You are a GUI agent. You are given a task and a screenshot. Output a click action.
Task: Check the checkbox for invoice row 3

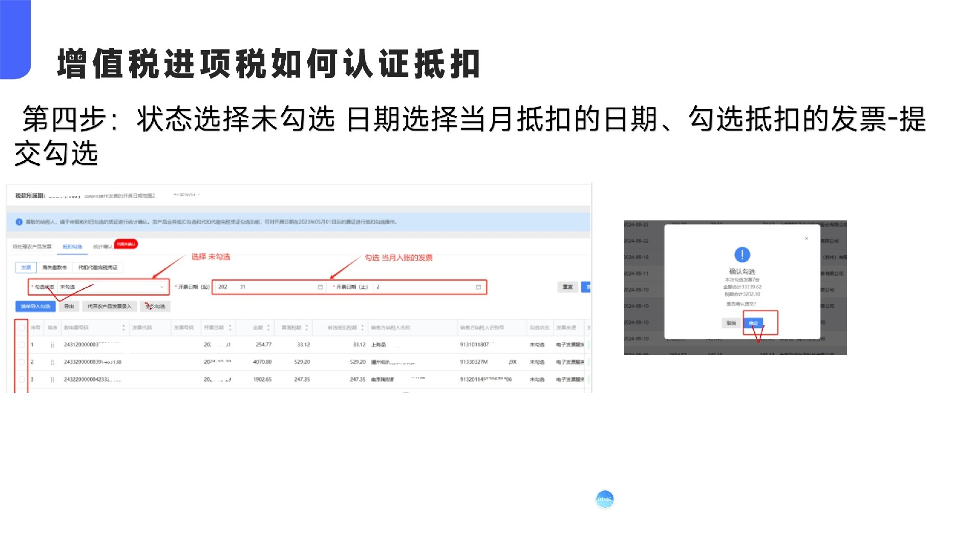[20, 379]
